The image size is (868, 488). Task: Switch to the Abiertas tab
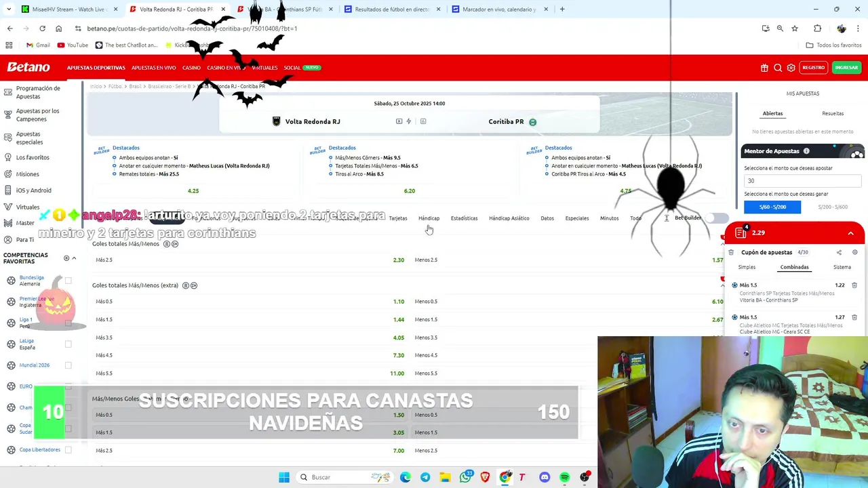772,114
